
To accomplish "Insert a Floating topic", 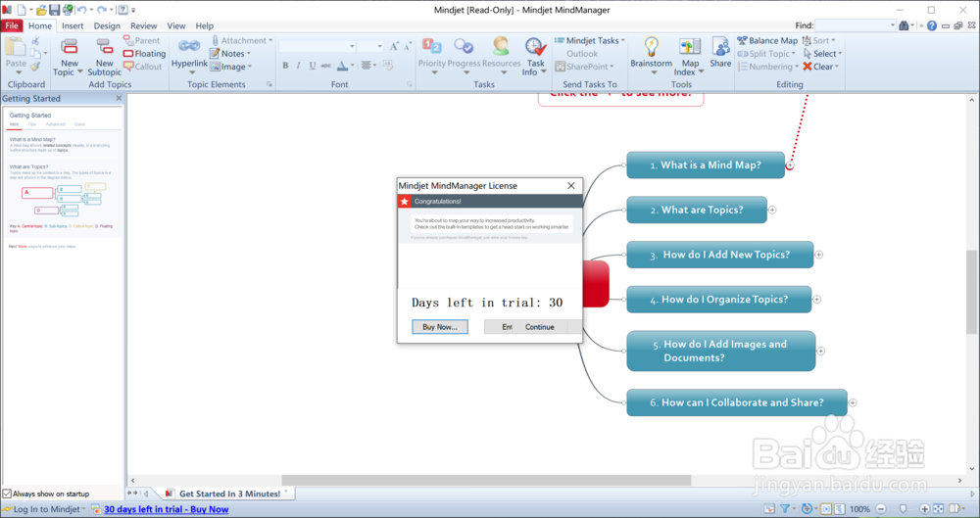I will tap(144, 54).
